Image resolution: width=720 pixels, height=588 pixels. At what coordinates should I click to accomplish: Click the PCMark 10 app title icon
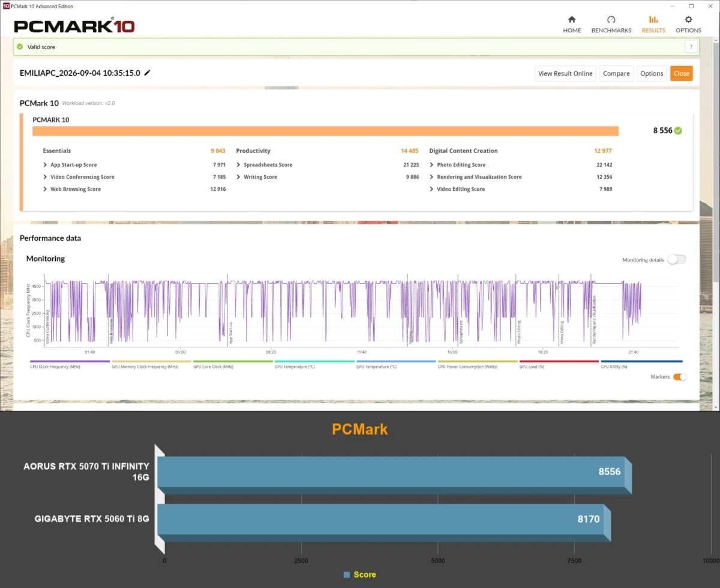click(x=5, y=5)
